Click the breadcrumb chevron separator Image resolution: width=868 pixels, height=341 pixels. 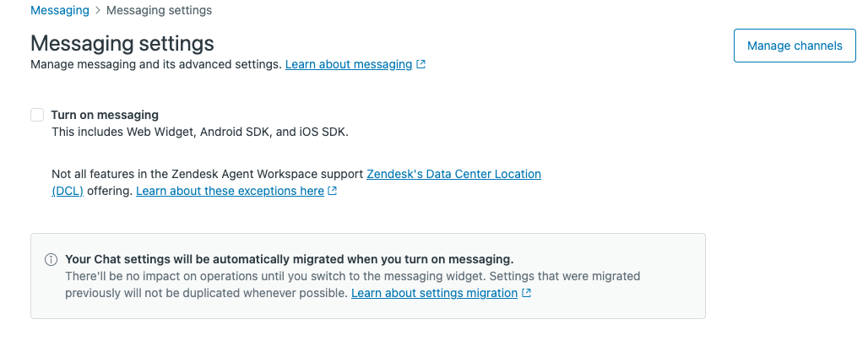(x=98, y=11)
